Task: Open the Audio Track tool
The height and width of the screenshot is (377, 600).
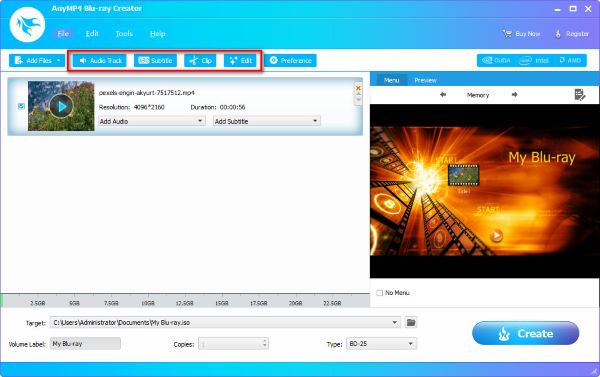Action: point(99,60)
